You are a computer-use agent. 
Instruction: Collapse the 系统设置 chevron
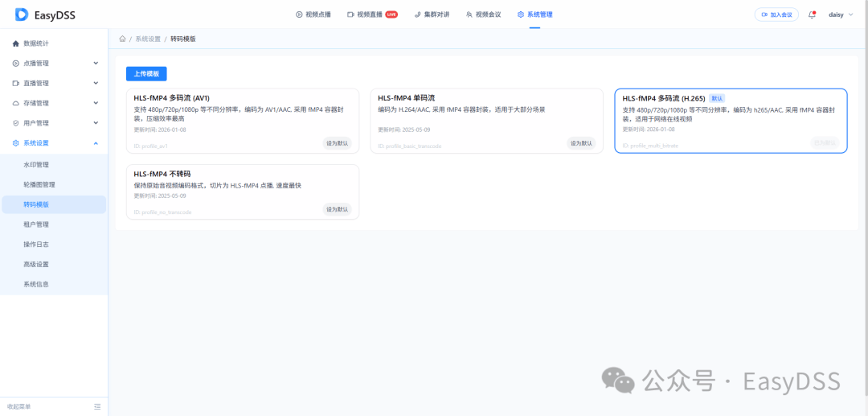click(x=96, y=143)
